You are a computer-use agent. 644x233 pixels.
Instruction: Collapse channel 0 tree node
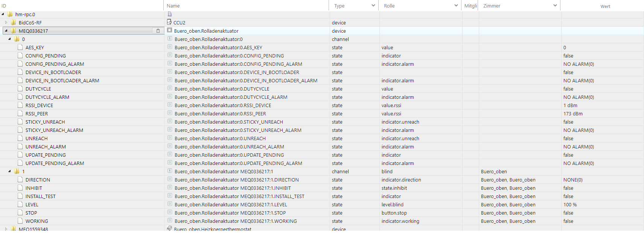tap(10, 39)
